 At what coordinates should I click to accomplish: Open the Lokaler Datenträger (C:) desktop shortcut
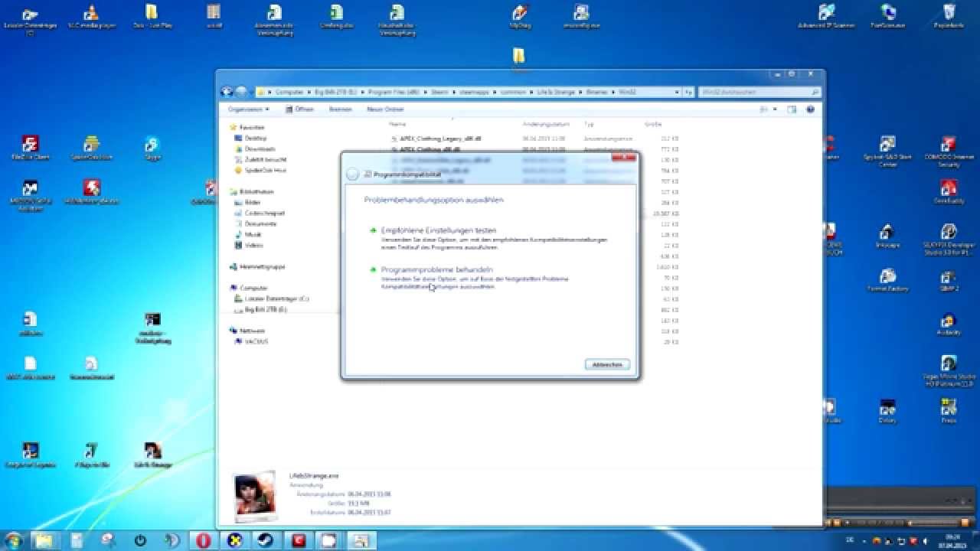[29, 18]
